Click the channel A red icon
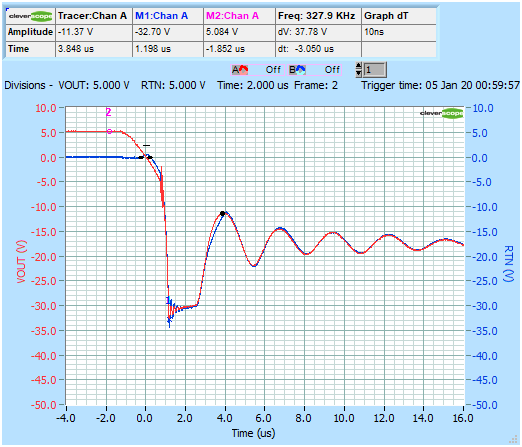 [x=240, y=70]
